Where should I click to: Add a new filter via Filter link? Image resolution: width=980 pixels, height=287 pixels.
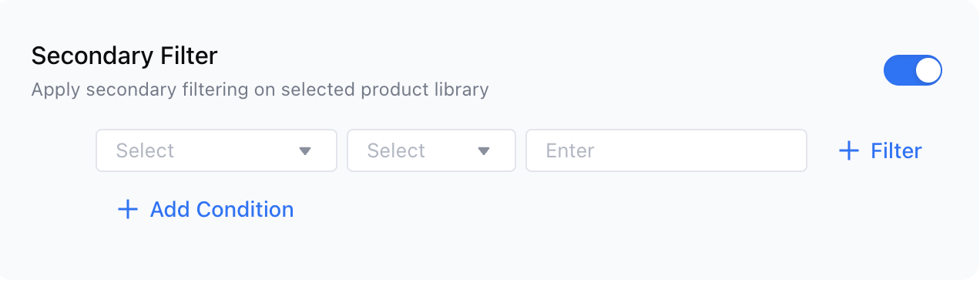pos(880,150)
